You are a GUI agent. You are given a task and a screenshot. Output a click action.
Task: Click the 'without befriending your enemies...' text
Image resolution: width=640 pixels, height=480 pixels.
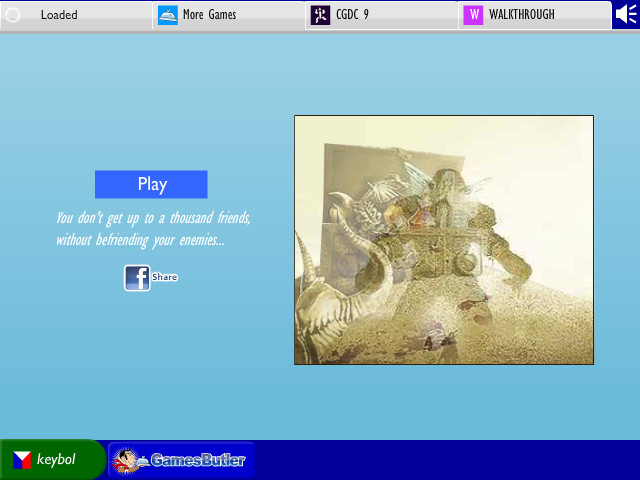140,240
